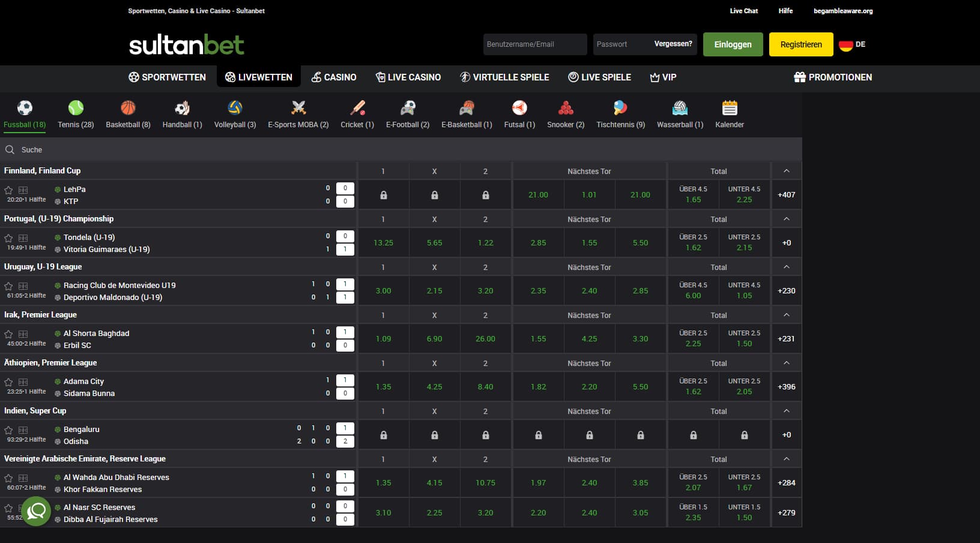Expand +407 more markets for LehPa

click(x=787, y=195)
